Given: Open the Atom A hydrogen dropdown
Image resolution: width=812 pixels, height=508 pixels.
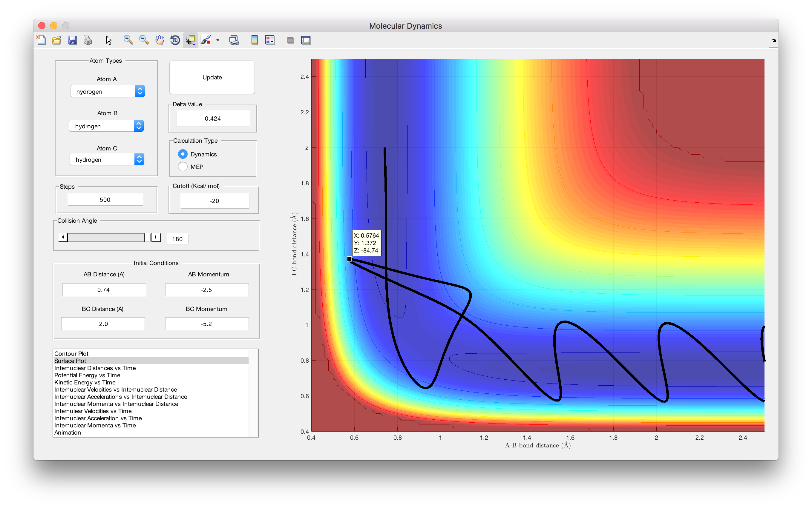Looking at the screenshot, I should (107, 91).
